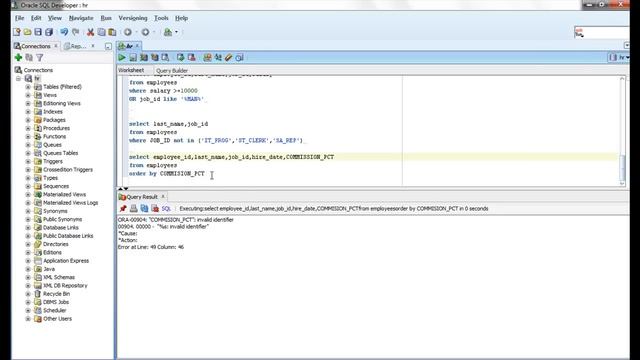The image size is (640, 360).
Task: Select Public Database Links tree item
Action: pyautogui.click(x=68, y=236)
